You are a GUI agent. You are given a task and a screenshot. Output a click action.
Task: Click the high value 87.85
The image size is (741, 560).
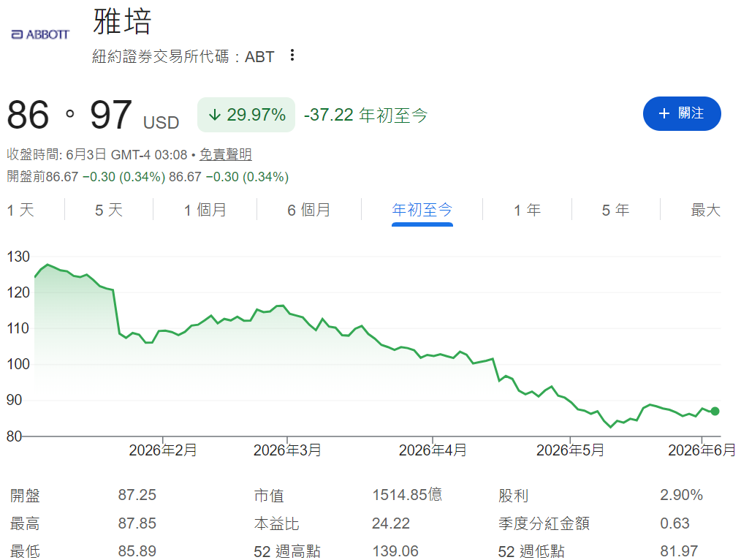(137, 523)
